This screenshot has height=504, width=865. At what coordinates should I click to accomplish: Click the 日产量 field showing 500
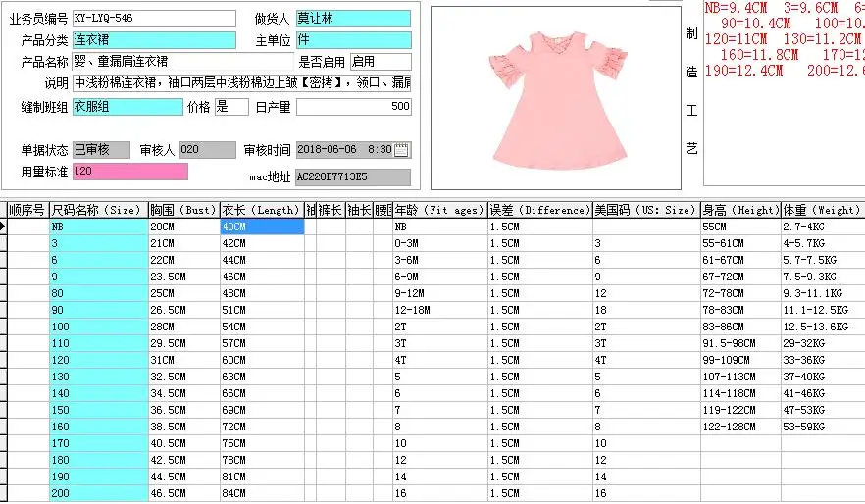coord(354,107)
